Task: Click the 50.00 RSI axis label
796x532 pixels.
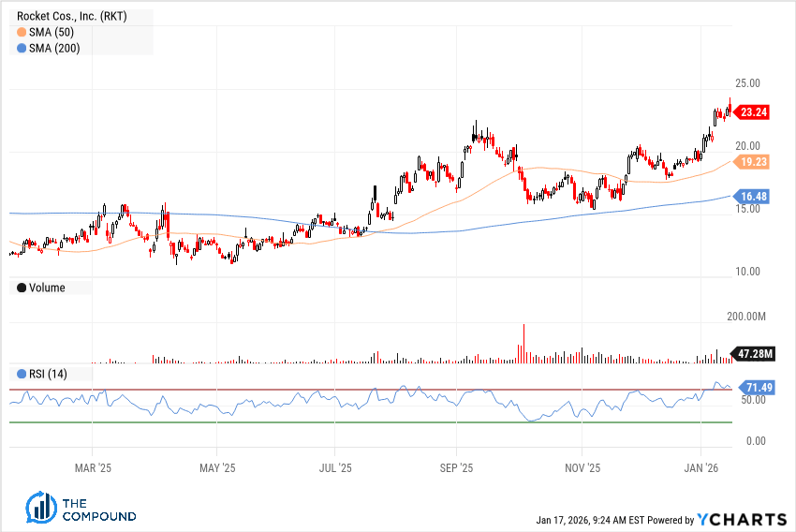Action: pyautogui.click(x=753, y=400)
